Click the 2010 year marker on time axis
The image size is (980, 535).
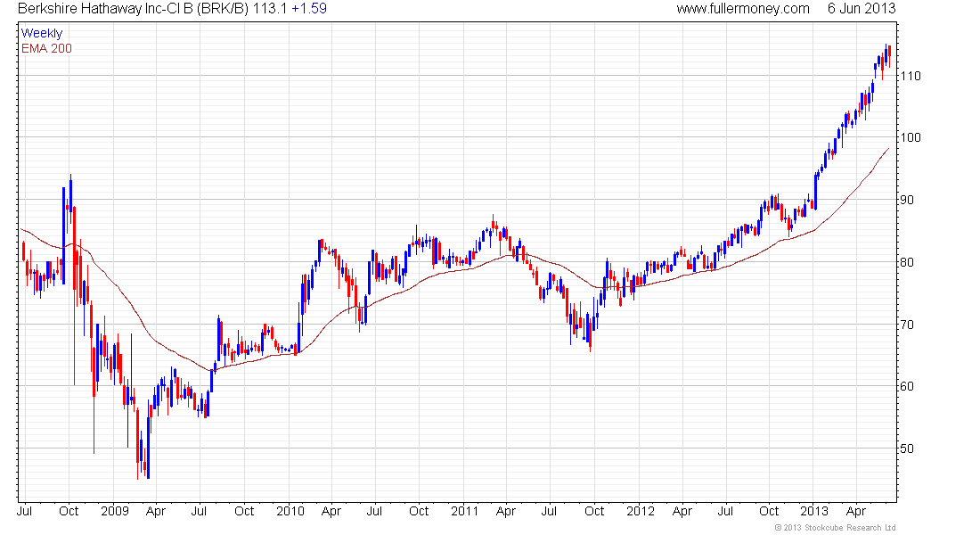(290, 511)
